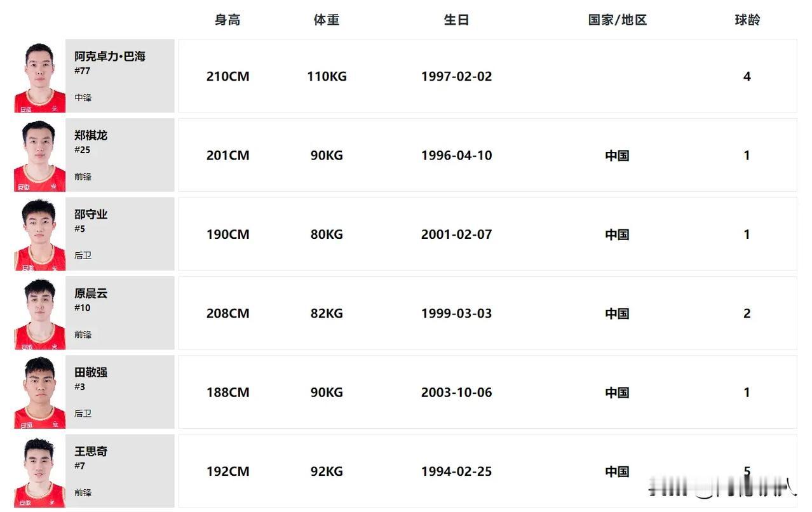Screen dimensions: 812x512
Task: Open 邵守业 player photo
Action: [40, 234]
